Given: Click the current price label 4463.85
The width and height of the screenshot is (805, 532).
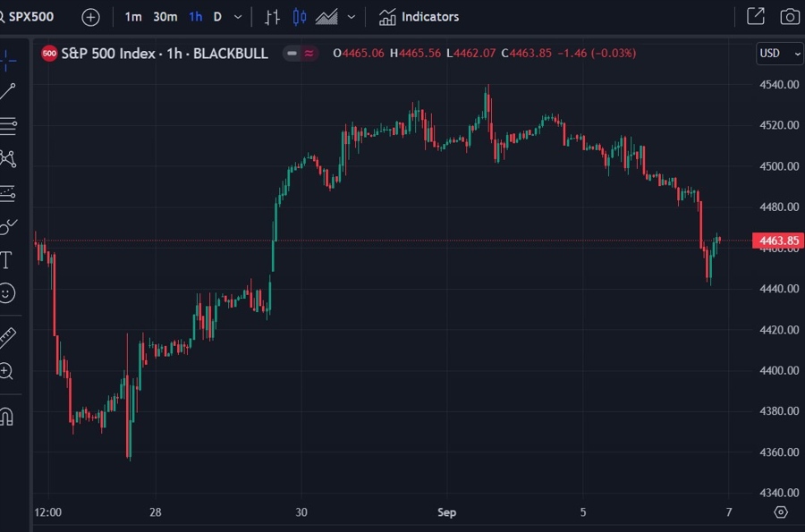Looking at the screenshot, I should click(778, 241).
